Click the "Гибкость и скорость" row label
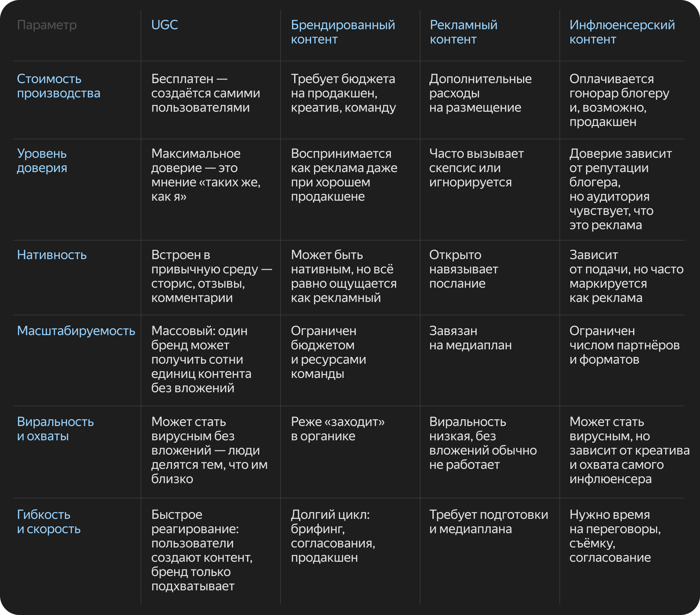The height and width of the screenshot is (615, 700). pyautogui.click(x=49, y=521)
